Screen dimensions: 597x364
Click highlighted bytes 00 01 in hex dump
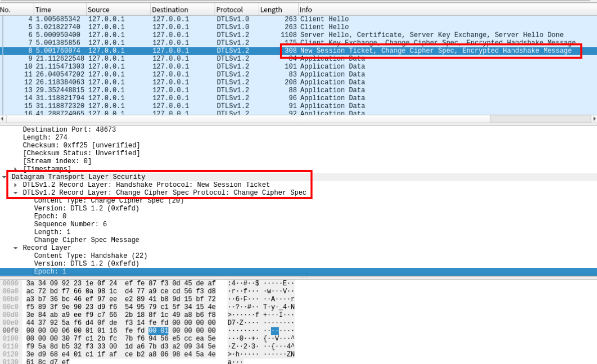point(158,331)
